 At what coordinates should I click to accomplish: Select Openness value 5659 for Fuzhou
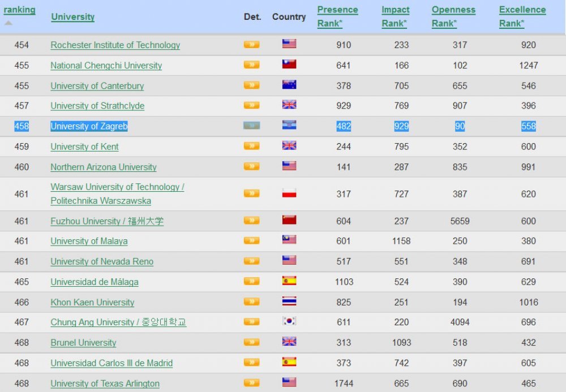point(460,221)
